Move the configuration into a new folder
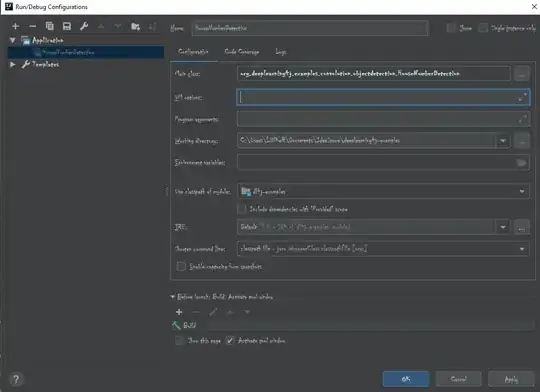 click(135, 26)
